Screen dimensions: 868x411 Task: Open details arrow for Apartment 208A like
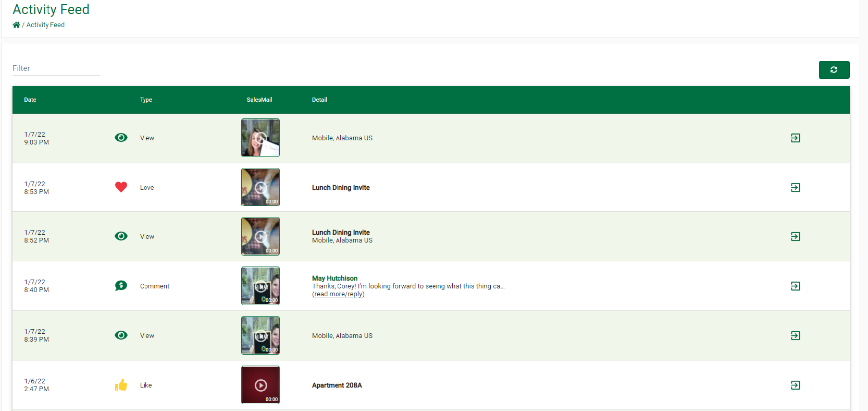[x=795, y=385]
